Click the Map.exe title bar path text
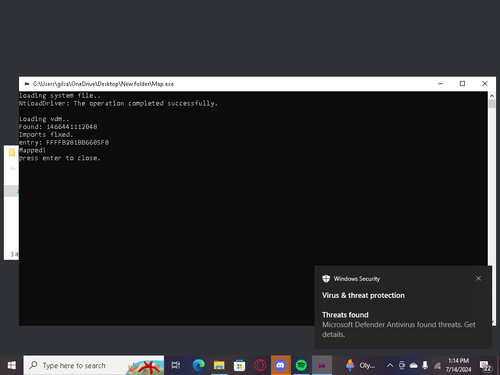Screen dimensions: 500x375 pyautogui.click(x=103, y=84)
